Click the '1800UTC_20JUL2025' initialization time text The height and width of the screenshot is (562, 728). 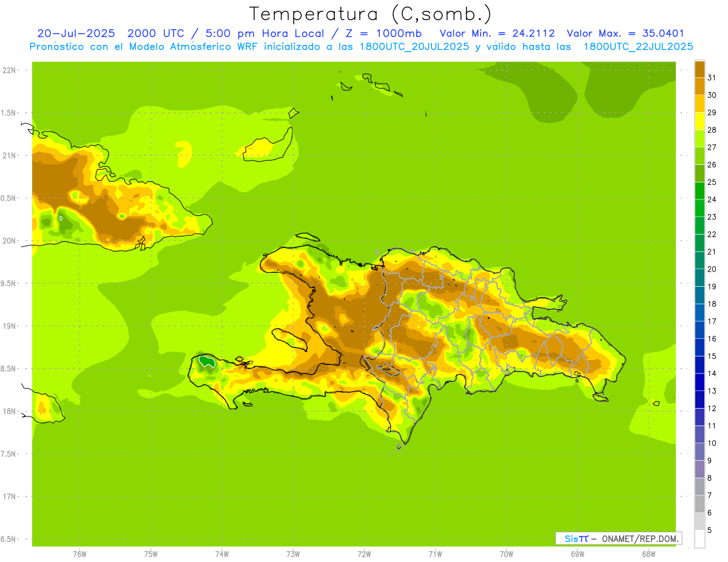click(414, 47)
